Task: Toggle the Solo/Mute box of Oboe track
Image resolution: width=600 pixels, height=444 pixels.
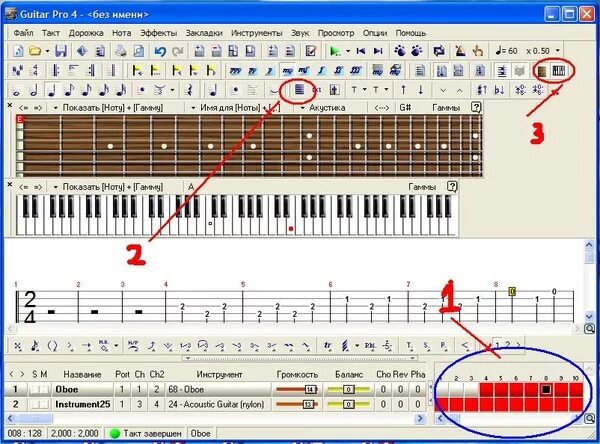Action: (x=40, y=390)
